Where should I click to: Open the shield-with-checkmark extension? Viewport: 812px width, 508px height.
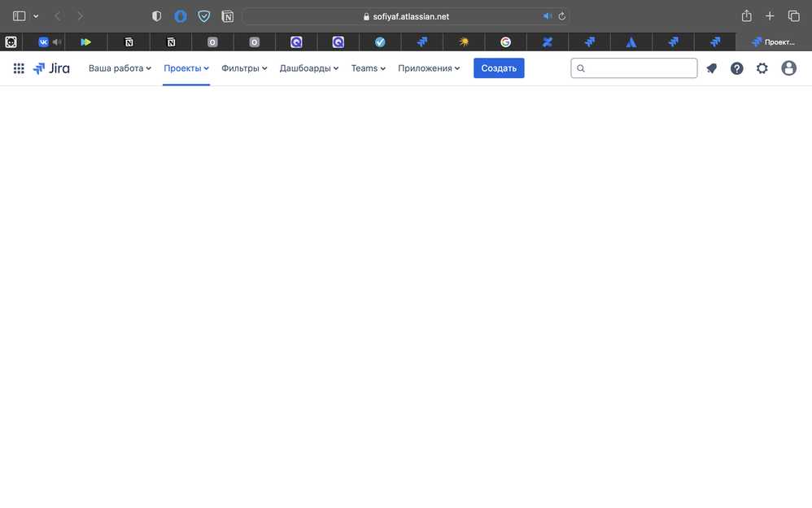pyautogui.click(x=204, y=16)
